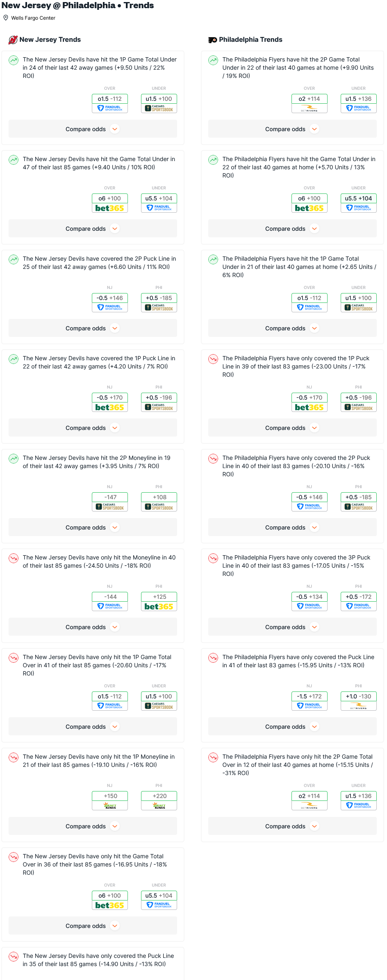Image resolution: width=387 pixels, height=980 pixels.
Task: Click the Wells Fargo Center location pin
Action: click(x=6, y=18)
